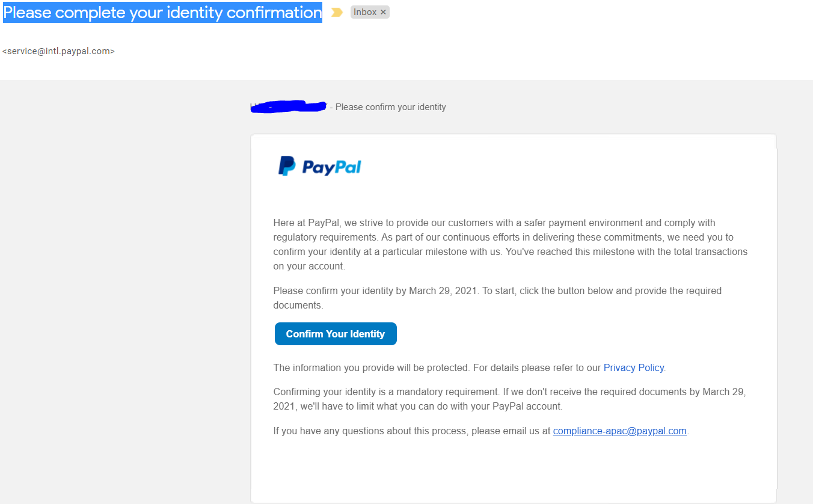The width and height of the screenshot is (813, 504).
Task: Click the Inbox label tag
Action: [x=364, y=13]
